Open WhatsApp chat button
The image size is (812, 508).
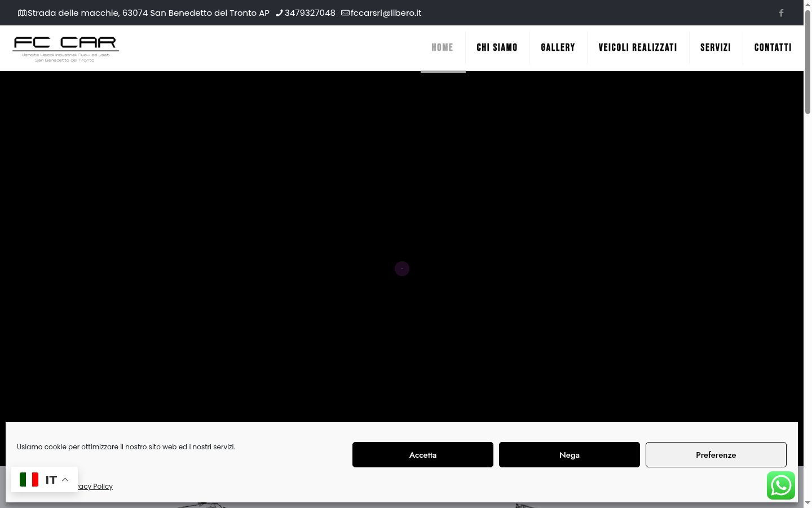point(781,485)
